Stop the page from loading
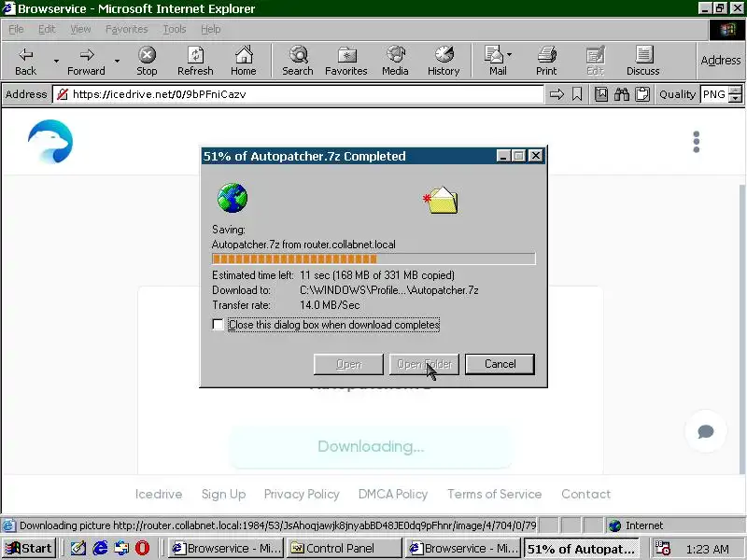 (x=147, y=61)
